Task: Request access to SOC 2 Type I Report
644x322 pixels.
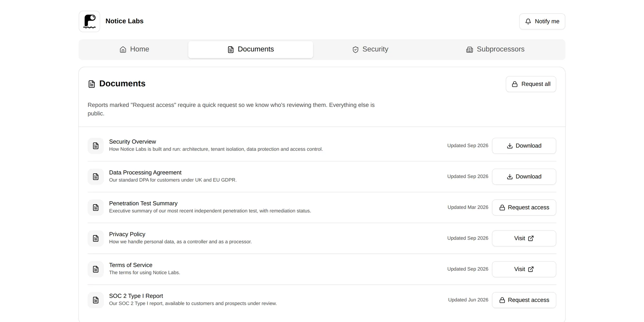Action: click(524, 300)
